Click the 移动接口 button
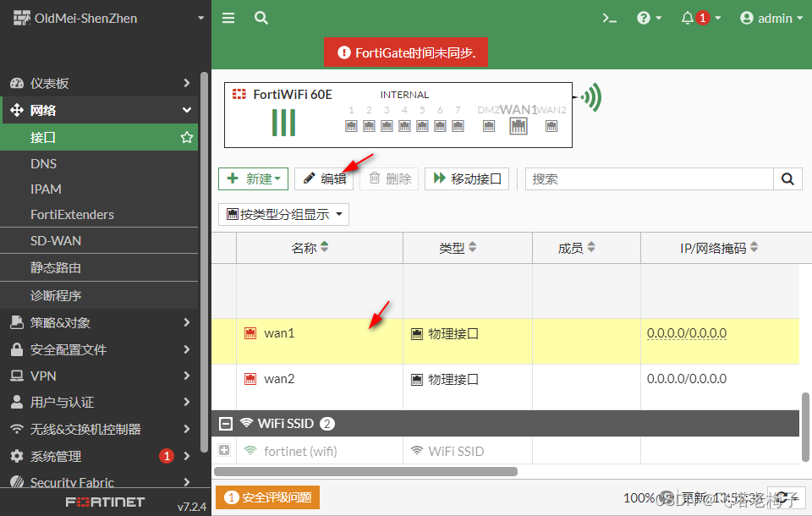The image size is (812, 516). tap(467, 178)
